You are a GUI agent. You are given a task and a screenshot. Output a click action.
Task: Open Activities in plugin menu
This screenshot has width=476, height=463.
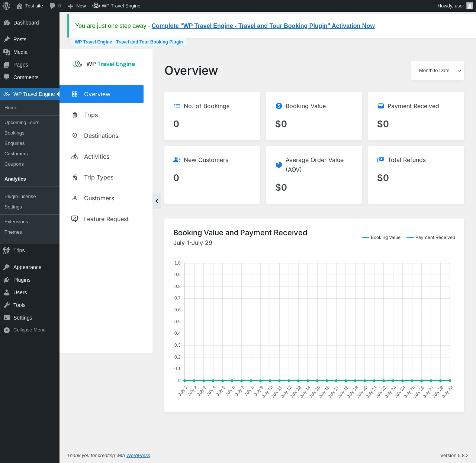tap(102, 156)
